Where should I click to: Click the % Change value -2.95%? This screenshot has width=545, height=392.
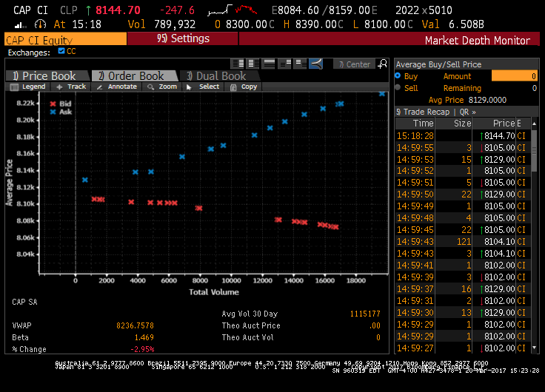click(142, 349)
